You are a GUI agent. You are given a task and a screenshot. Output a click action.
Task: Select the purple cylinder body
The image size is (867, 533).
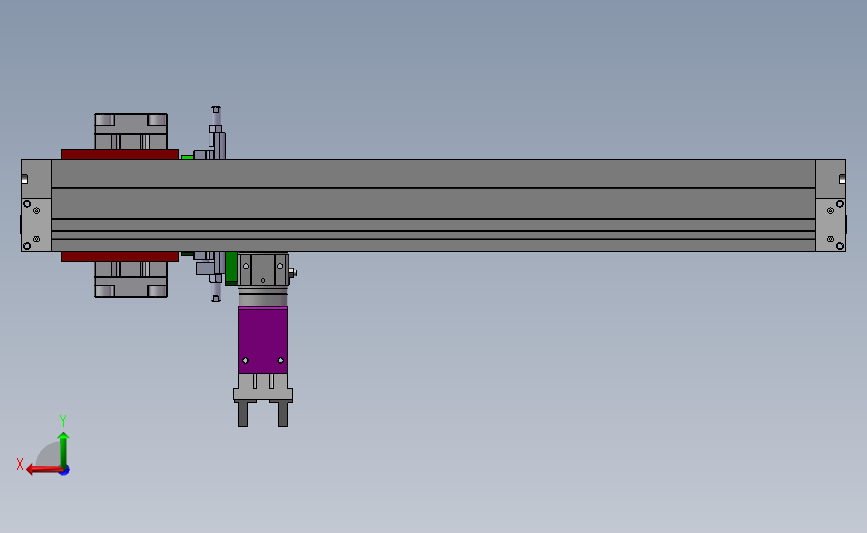(x=263, y=340)
